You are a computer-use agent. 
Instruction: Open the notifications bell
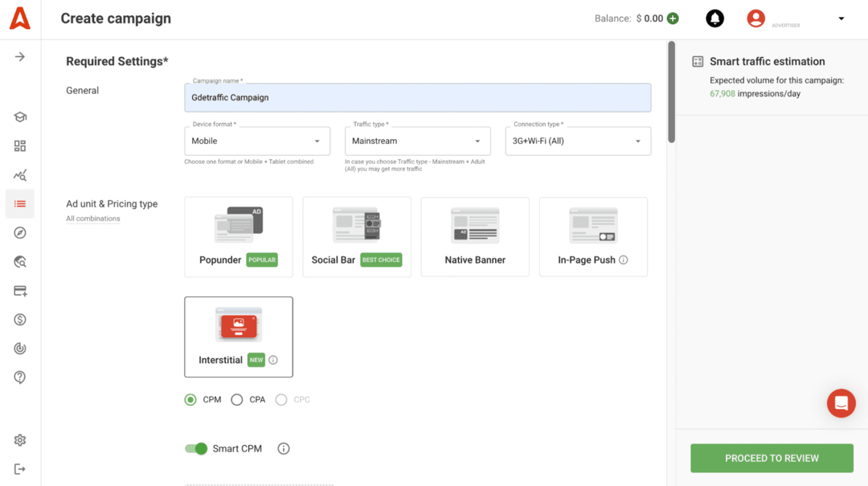pyautogui.click(x=714, y=18)
